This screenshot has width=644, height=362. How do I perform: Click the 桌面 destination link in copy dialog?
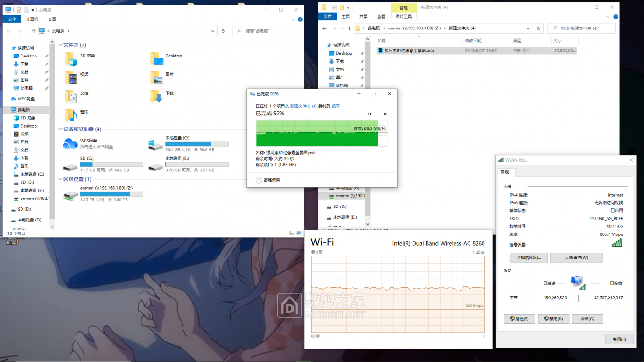click(336, 106)
